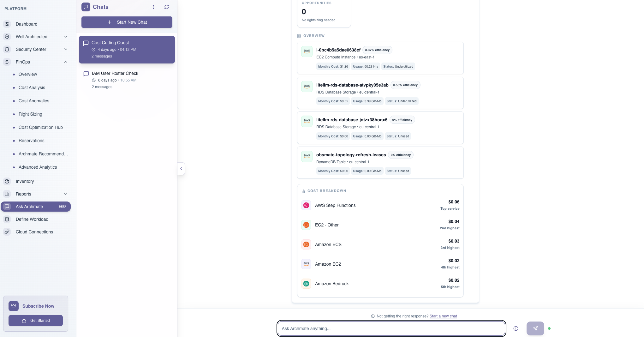
Task: Click the Subscribe Now text
Action: 38,306
